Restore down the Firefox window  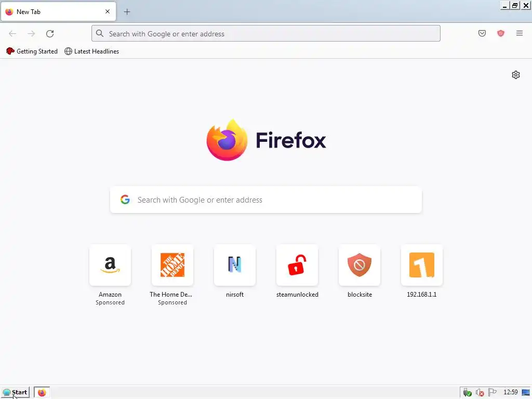515,5
